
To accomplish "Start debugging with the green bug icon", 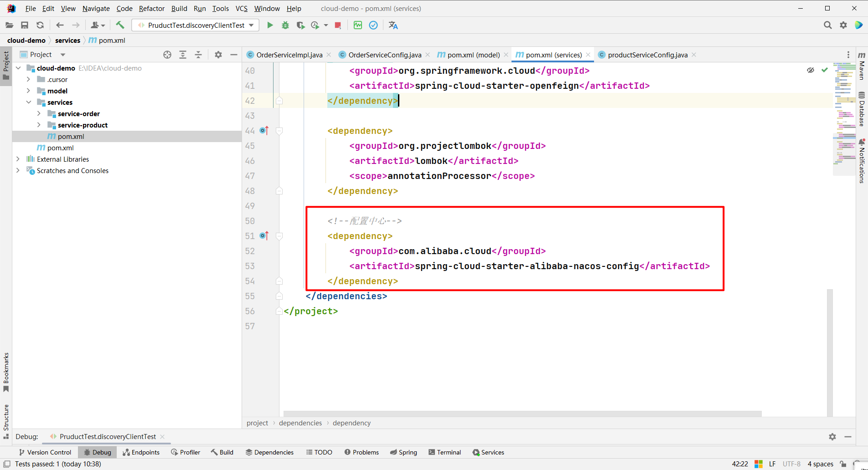I will click(x=285, y=26).
